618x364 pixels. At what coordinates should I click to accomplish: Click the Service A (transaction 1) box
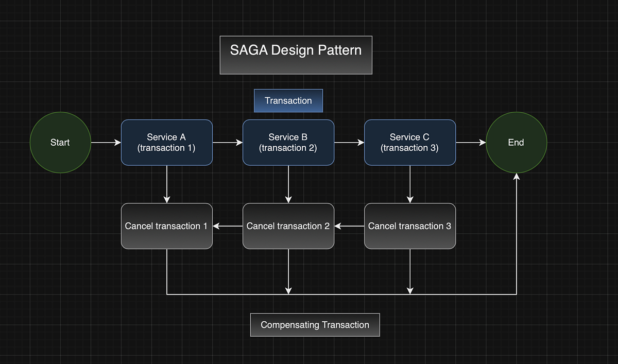click(x=166, y=143)
